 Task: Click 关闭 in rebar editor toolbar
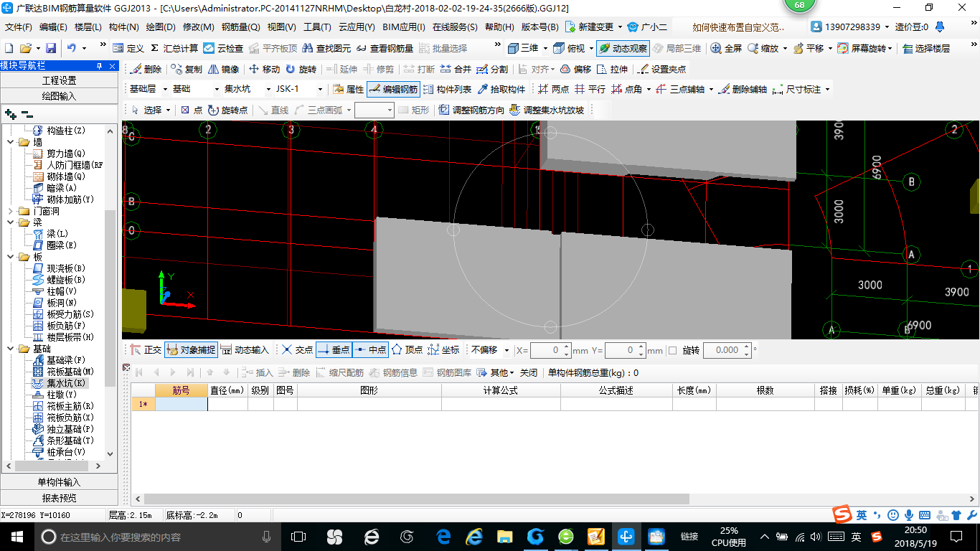point(529,372)
